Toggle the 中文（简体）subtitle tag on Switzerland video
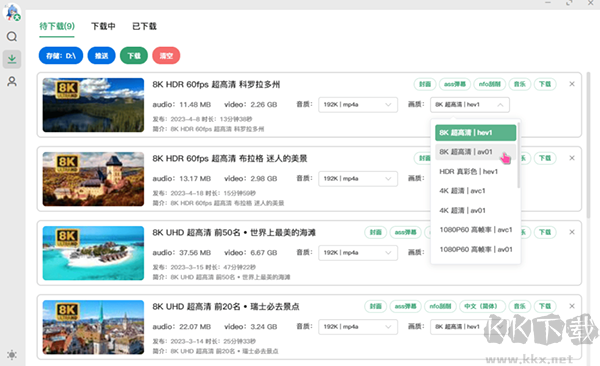600x366 pixels. click(481, 306)
